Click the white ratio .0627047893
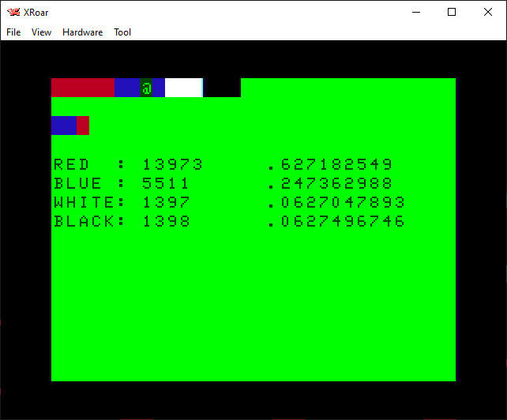 pyautogui.click(x=336, y=203)
